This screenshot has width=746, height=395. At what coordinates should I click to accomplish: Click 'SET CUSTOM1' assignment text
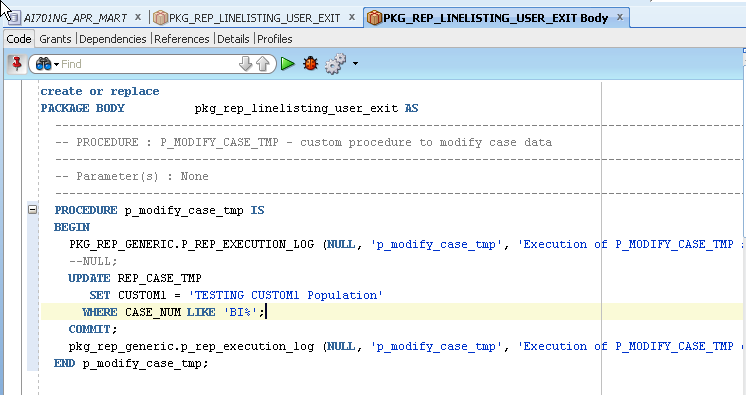coord(128,296)
